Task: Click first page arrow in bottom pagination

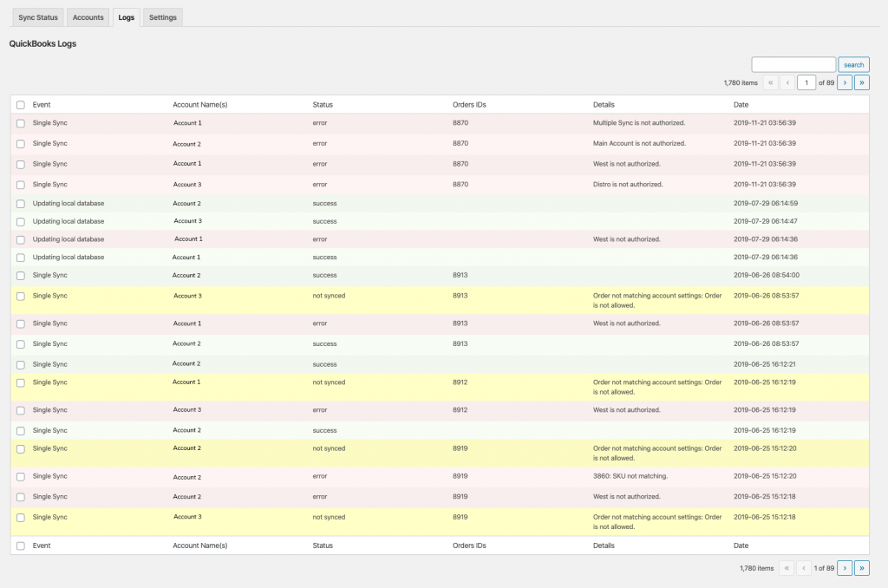Action: pos(787,568)
